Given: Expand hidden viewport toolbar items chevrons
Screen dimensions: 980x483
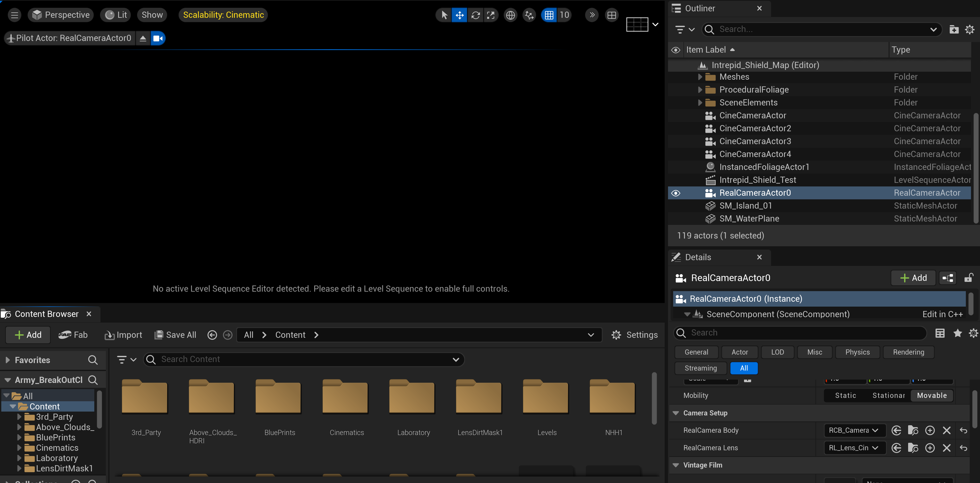Looking at the screenshot, I should click(592, 15).
